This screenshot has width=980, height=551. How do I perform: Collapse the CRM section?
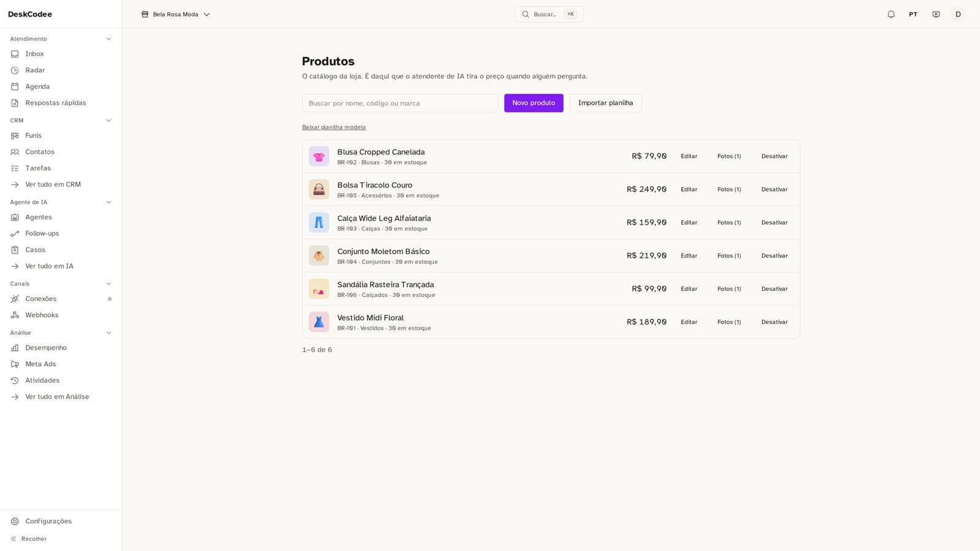(x=109, y=121)
